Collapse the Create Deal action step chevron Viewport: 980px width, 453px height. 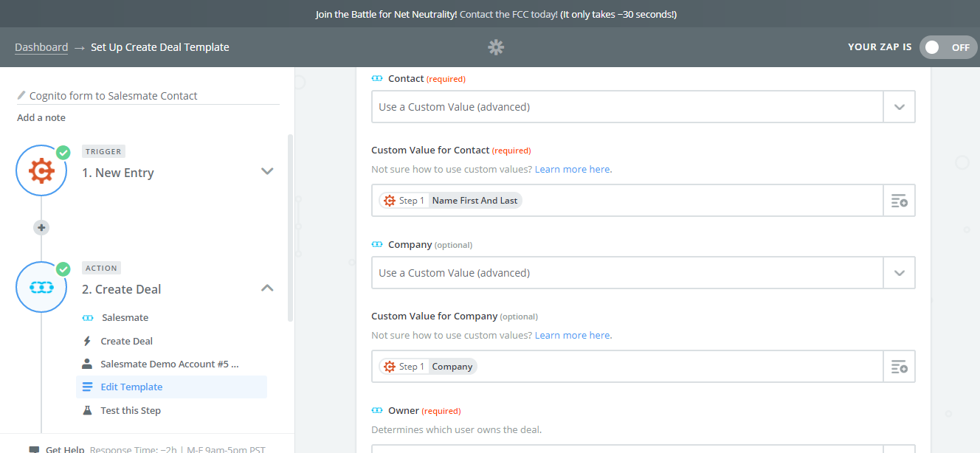coord(267,288)
